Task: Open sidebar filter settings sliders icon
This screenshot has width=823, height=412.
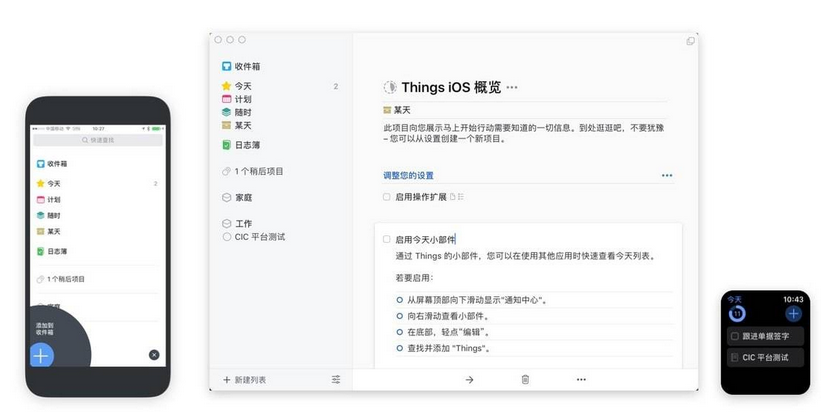Action: 336,379
